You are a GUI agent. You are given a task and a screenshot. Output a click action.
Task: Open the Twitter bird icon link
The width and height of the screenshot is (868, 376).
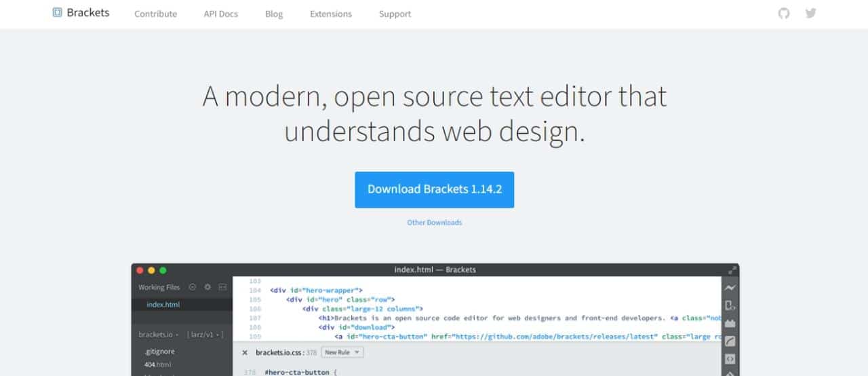(810, 13)
